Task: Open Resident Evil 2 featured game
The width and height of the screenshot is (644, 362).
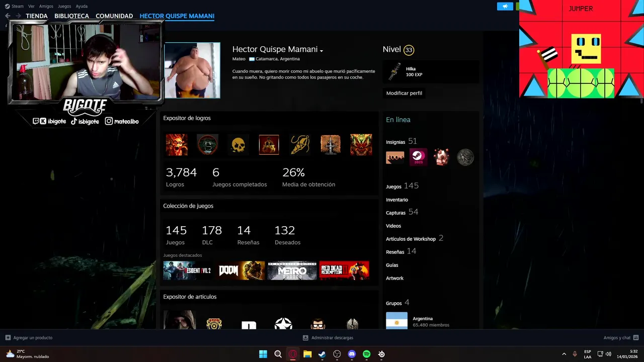Action: [188, 270]
